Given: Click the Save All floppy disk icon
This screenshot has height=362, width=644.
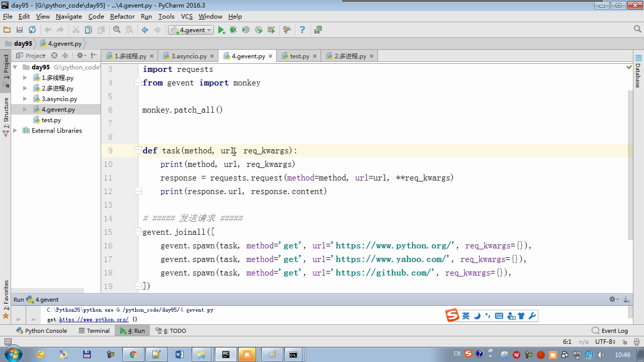Looking at the screenshot, I should click(20, 30).
